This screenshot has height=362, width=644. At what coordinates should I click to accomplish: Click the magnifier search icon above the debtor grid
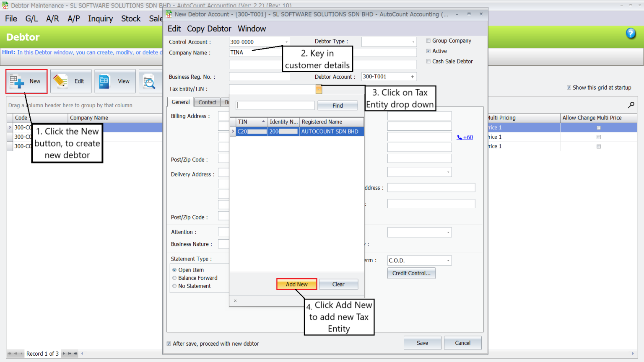coord(631,105)
